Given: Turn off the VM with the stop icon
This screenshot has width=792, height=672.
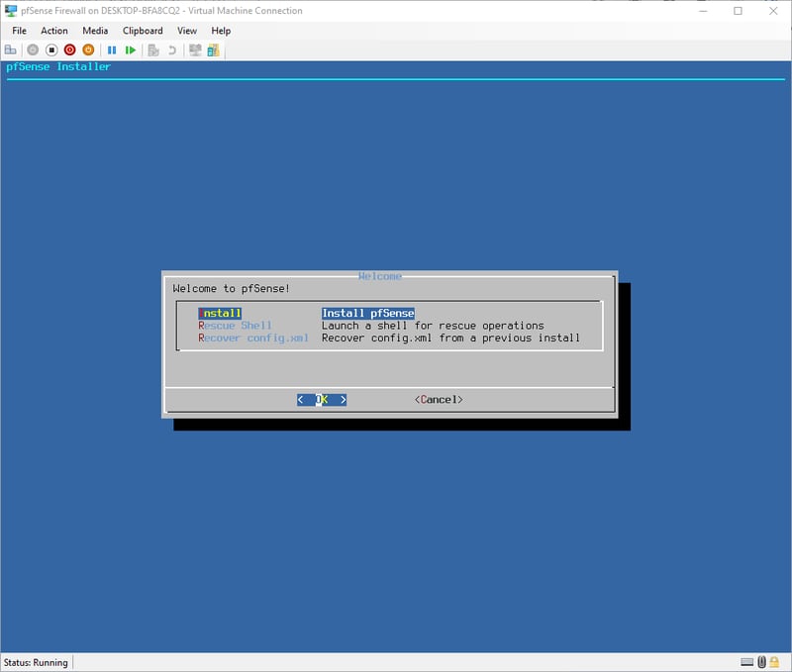Looking at the screenshot, I should tap(50, 49).
